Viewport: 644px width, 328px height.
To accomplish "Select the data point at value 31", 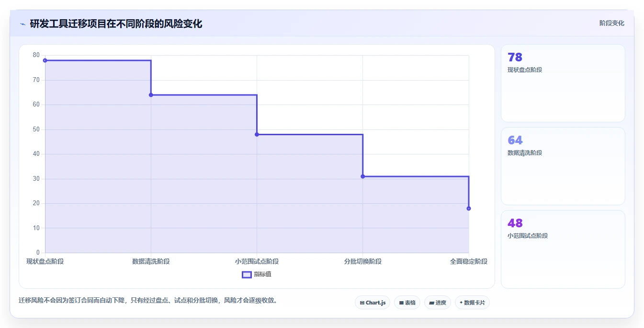I will (362, 176).
